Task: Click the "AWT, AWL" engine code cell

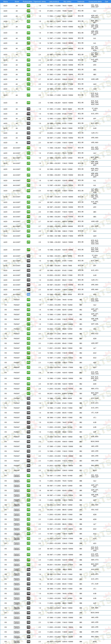Action: (95, 324)
